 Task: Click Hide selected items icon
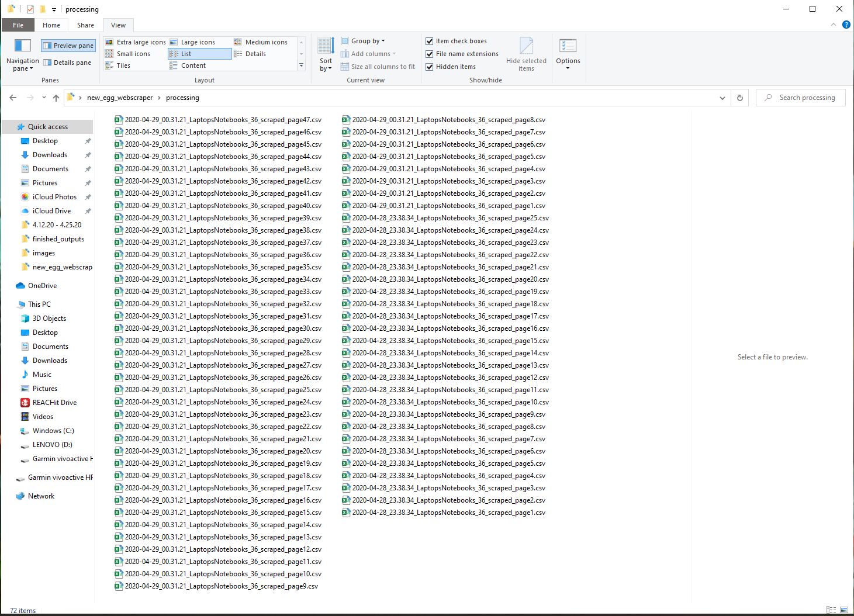[x=526, y=54]
